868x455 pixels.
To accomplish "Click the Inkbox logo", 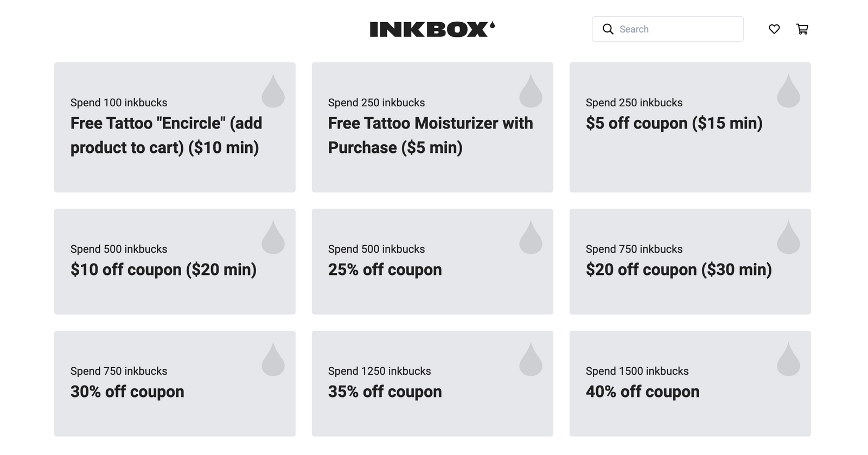I will [x=432, y=29].
